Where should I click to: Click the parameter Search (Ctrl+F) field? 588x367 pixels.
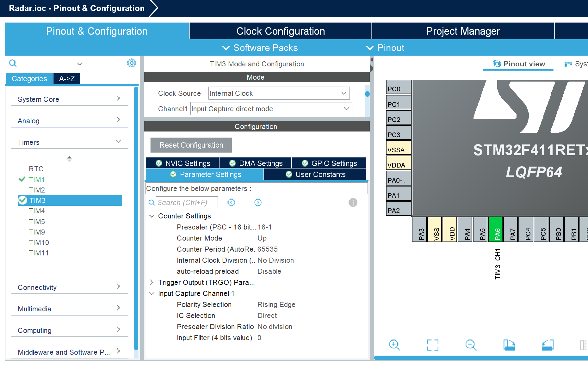click(187, 202)
